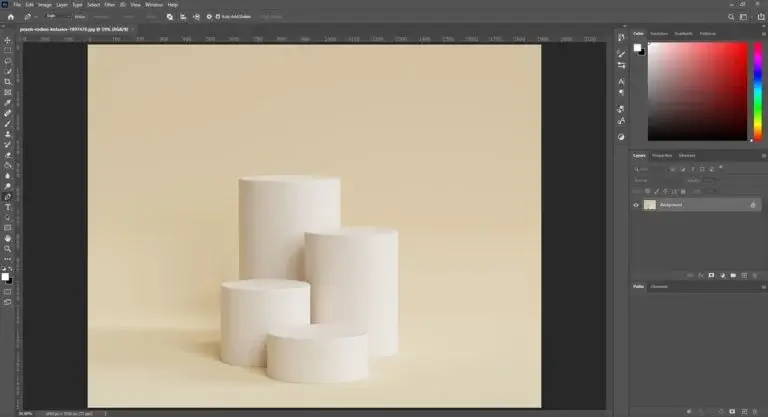Screen dimensions: 768x417
Task: Select the Crop tool
Action: coord(8,82)
